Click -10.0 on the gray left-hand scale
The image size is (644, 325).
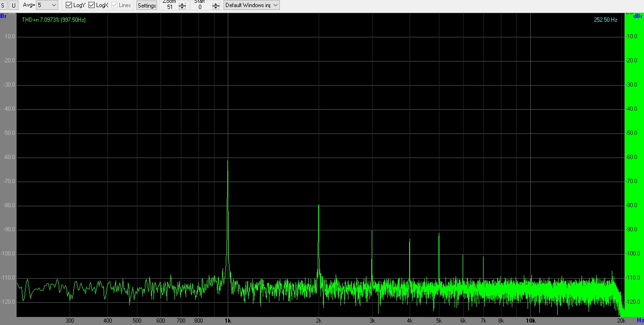pos(9,36)
